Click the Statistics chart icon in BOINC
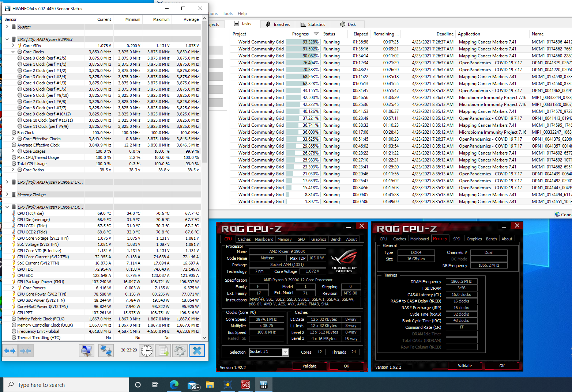The image size is (572, 392). click(x=303, y=24)
